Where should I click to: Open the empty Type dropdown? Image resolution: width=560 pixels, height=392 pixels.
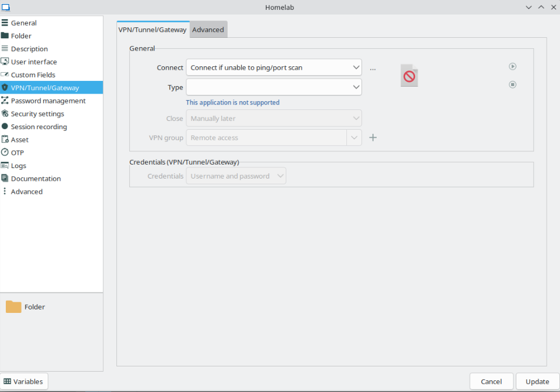[x=274, y=87]
